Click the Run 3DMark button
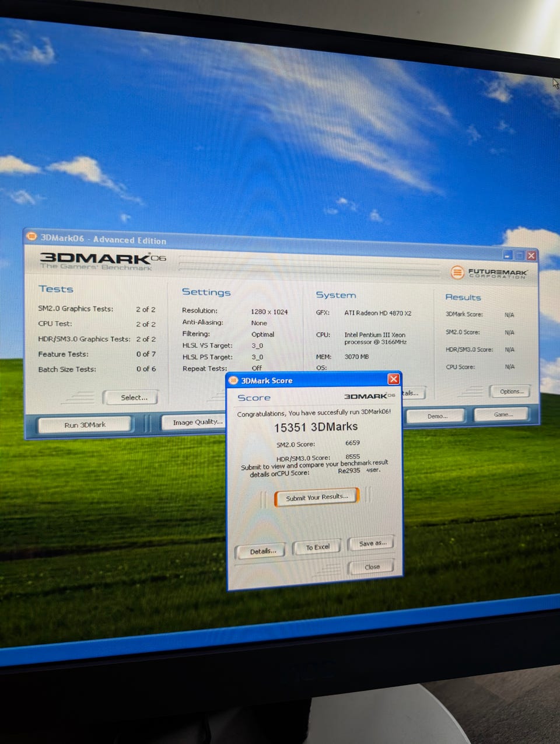This screenshot has width=560, height=744. tap(85, 425)
